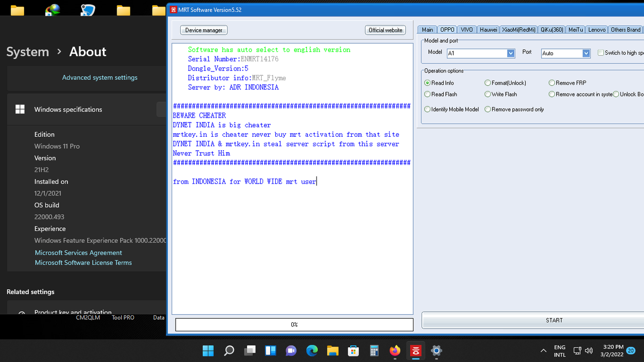Open the Microsoft Store
Screen dimensions: 644x362
click(x=353, y=350)
